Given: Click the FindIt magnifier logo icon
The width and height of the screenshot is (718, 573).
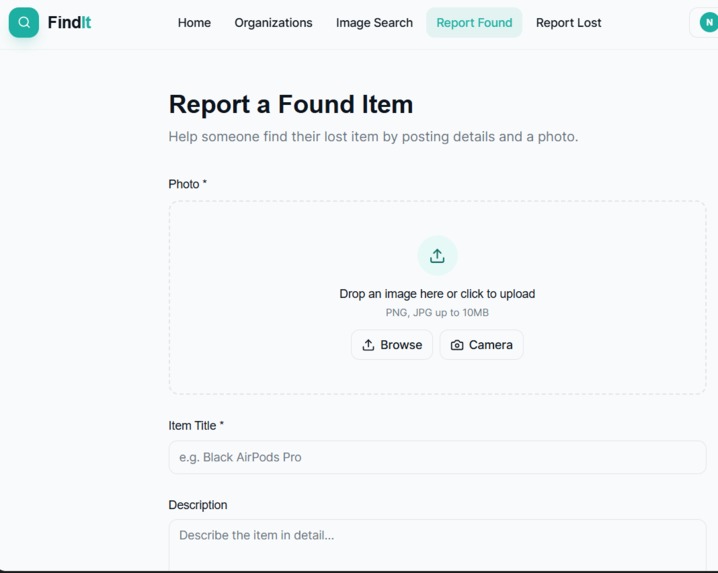Looking at the screenshot, I should [24, 22].
